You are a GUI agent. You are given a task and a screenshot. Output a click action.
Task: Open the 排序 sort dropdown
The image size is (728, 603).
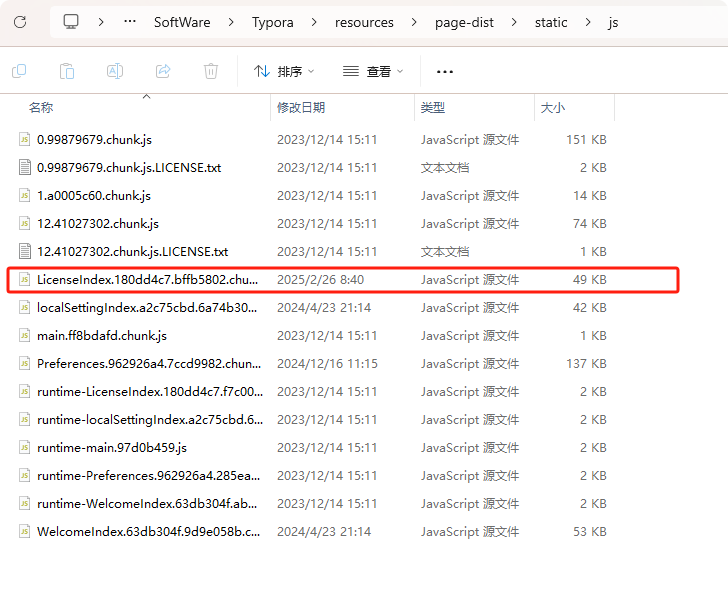point(284,71)
